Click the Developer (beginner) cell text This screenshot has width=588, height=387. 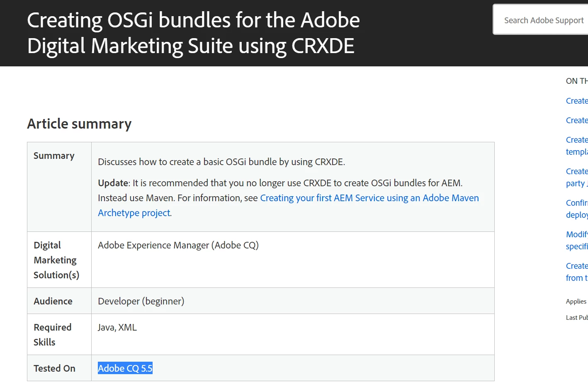coord(141,301)
